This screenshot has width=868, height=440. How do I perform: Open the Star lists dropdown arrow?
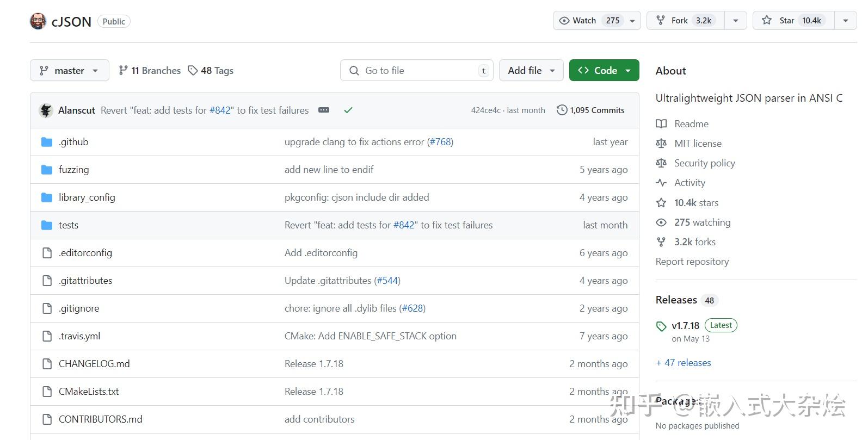(845, 21)
